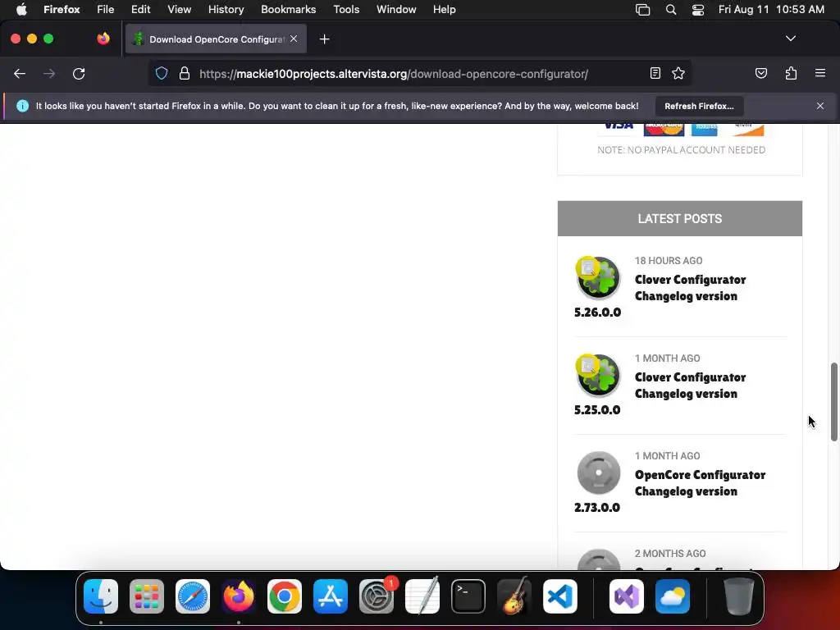Click the Refresh Firefox… button
840x630 pixels.
coord(699,106)
